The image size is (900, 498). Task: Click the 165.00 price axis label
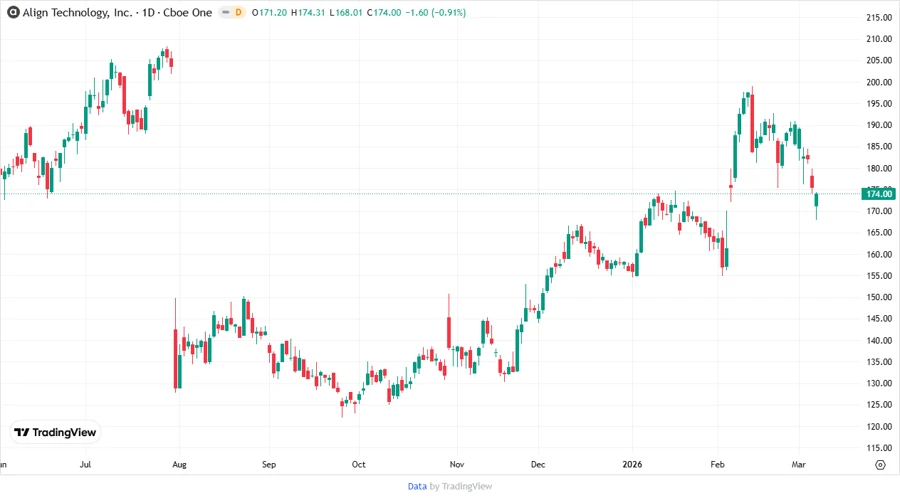pos(879,232)
